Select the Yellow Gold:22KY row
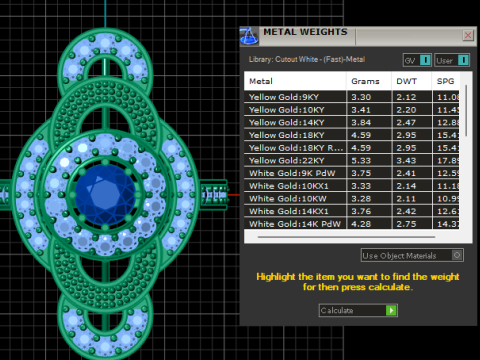This screenshot has height=360, width=480. point(352,160)
